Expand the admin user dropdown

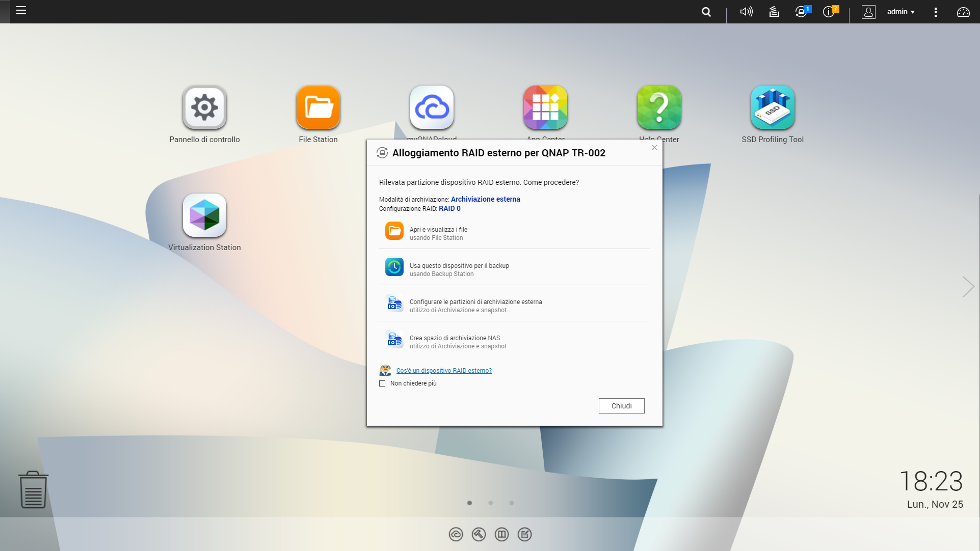[900, 12]
